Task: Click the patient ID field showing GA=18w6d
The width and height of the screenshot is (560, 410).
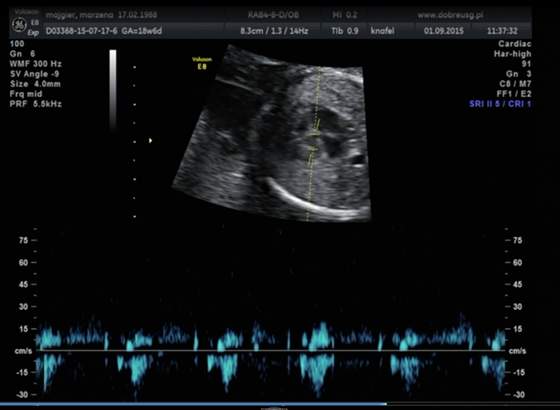Action: coord(104,31)
